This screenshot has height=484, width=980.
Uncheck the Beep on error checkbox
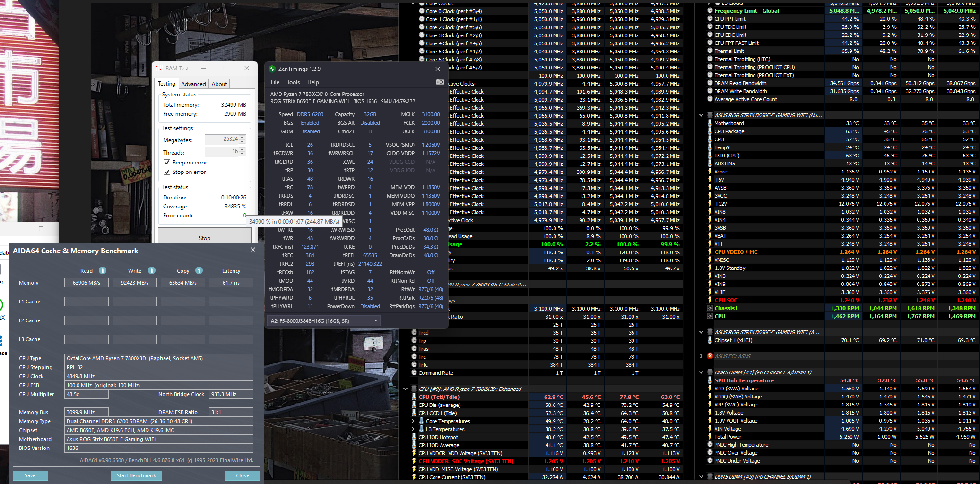pyautogui.click(x=167, y=163)
